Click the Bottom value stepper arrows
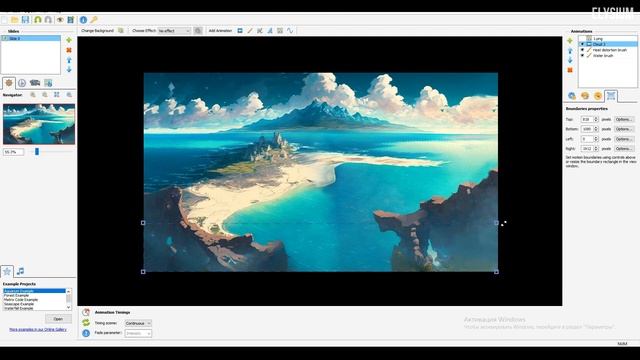Screen dimensions: 640x360 pyautogui.click(x=596, y=129)
